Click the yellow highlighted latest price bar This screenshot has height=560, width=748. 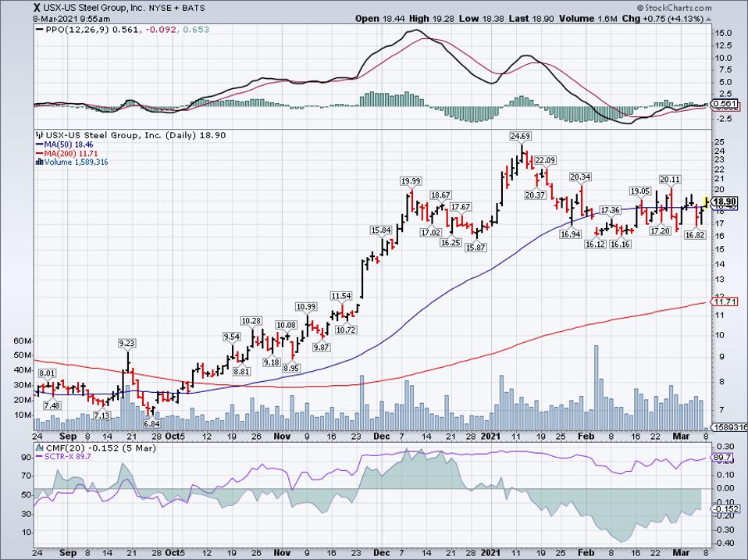tap(707, 201)
